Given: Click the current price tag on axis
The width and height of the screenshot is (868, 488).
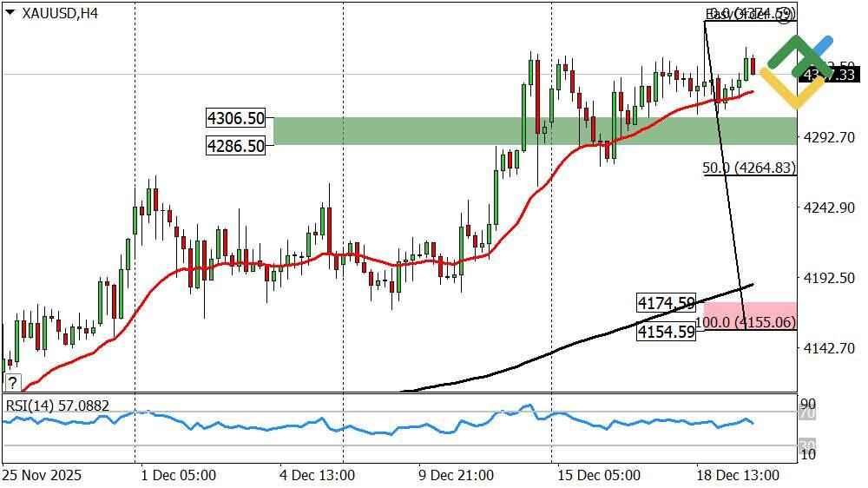Looking at the screenshot, I should (829, 76).
